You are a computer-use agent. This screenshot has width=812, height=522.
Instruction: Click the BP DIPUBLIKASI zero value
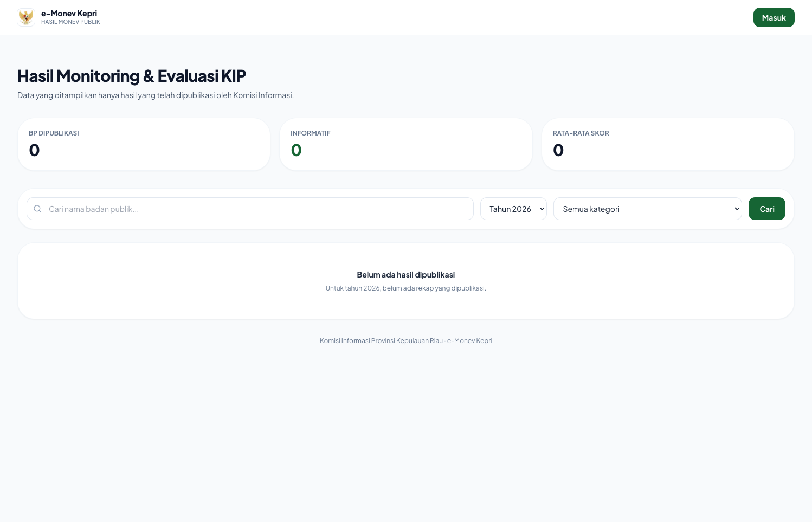34,150
